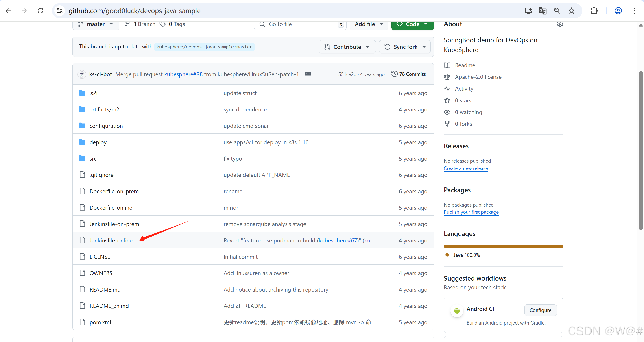View the 0 stars list
Image resolution: width=644 pixels, height=342 pixels.
point(463,100)
